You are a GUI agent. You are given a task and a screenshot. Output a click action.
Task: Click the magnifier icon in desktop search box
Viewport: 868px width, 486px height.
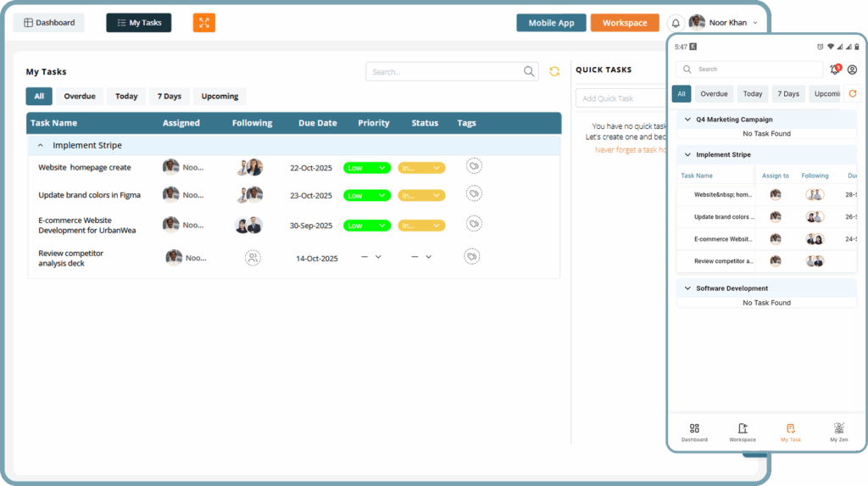pos(529,72)
